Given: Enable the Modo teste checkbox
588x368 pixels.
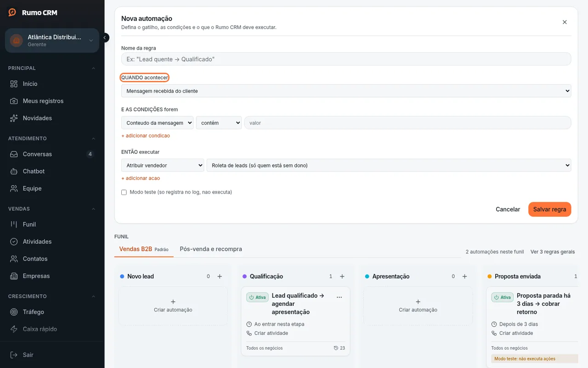Looking at the screenshot, I should click(124, 192).
